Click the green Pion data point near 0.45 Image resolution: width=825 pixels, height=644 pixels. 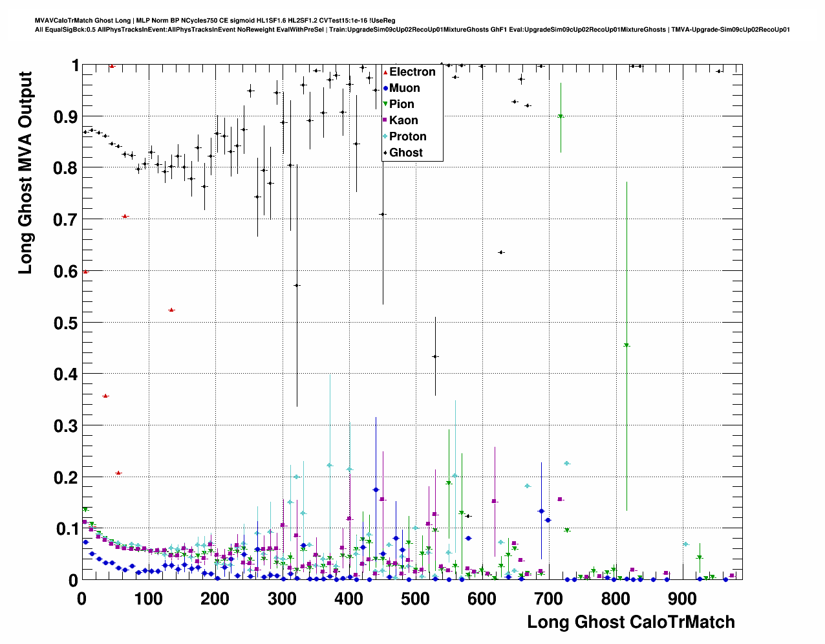point(627,346)
